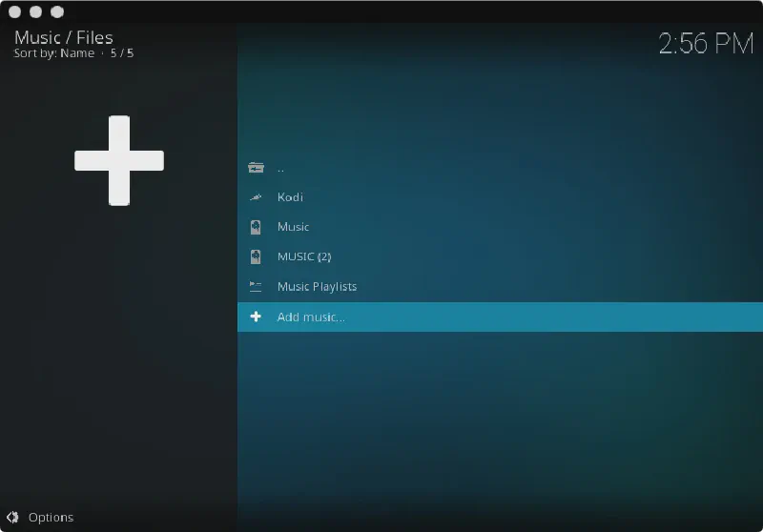Click the 2:56 PM clock
763x532 pixels.
click(706, 43)
